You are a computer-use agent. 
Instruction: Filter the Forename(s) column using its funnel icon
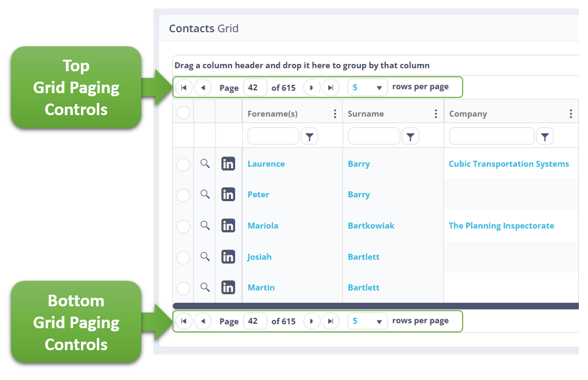(x=309, y=136)
